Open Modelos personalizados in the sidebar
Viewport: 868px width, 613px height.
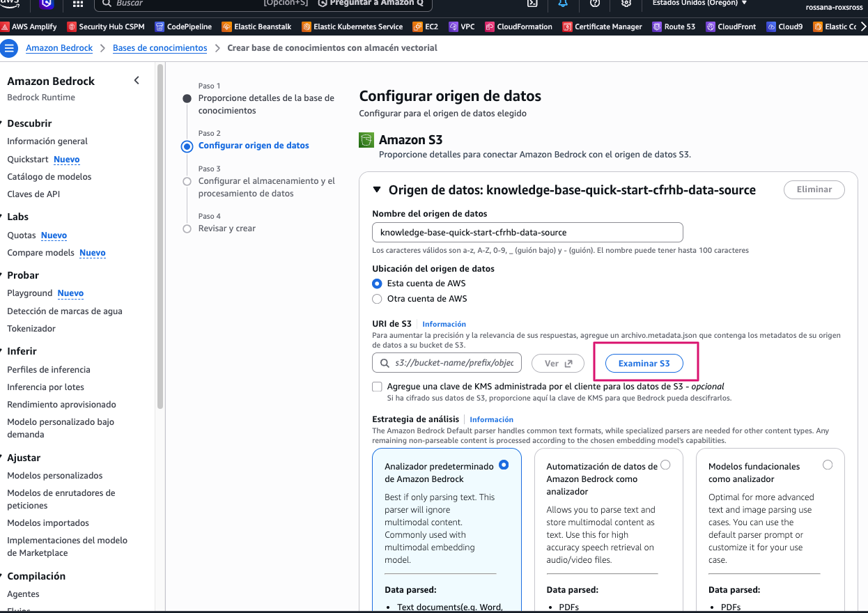(x=55, y=476)
